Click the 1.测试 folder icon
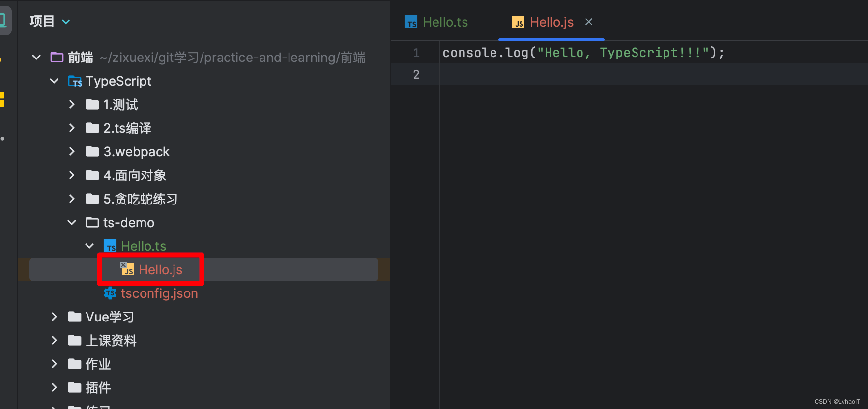868x409 pixels. [x=92, y=104]
